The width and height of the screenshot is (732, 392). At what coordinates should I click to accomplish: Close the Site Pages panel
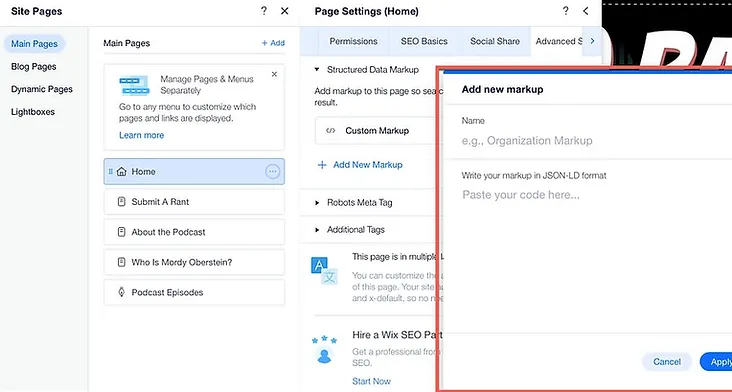[284, 11]
